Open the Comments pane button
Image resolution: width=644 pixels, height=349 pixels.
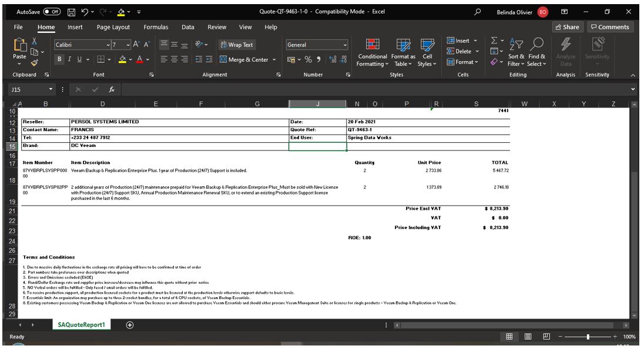[609, 27]
